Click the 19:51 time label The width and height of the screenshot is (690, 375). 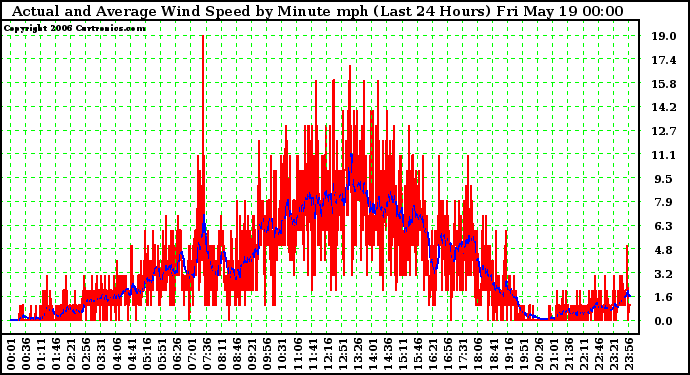523,354
